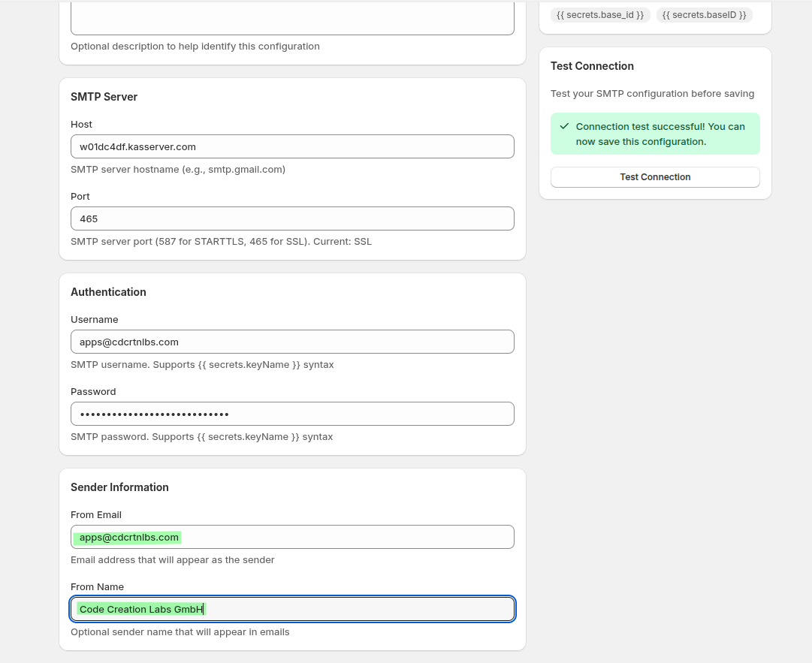The width and height of the screenshot is (812, 663).
Task: Click the Username input field
Action: click(292, 342)
